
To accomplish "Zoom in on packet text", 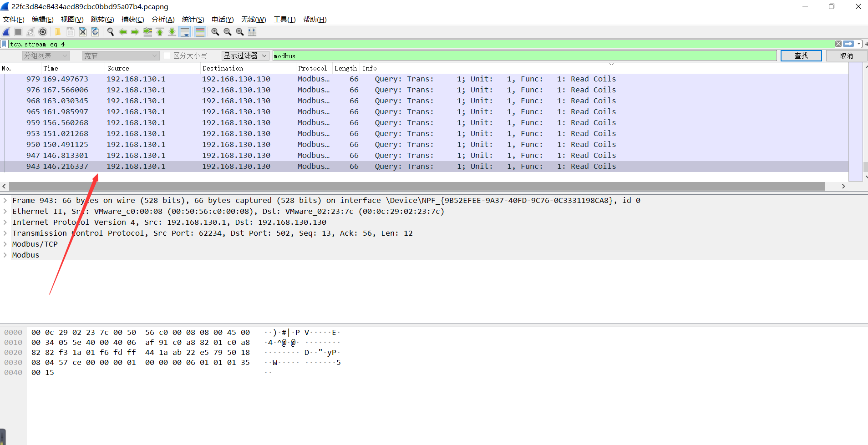I will click(215, 32).
